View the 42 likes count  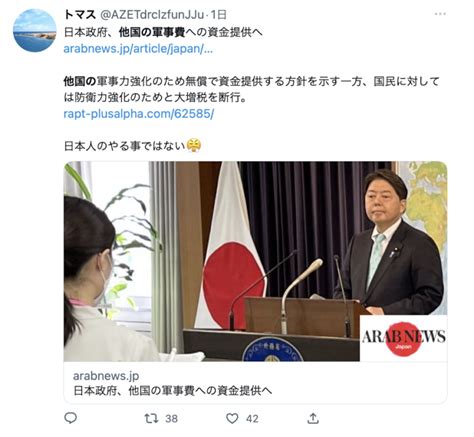click(x=252, y=419)
